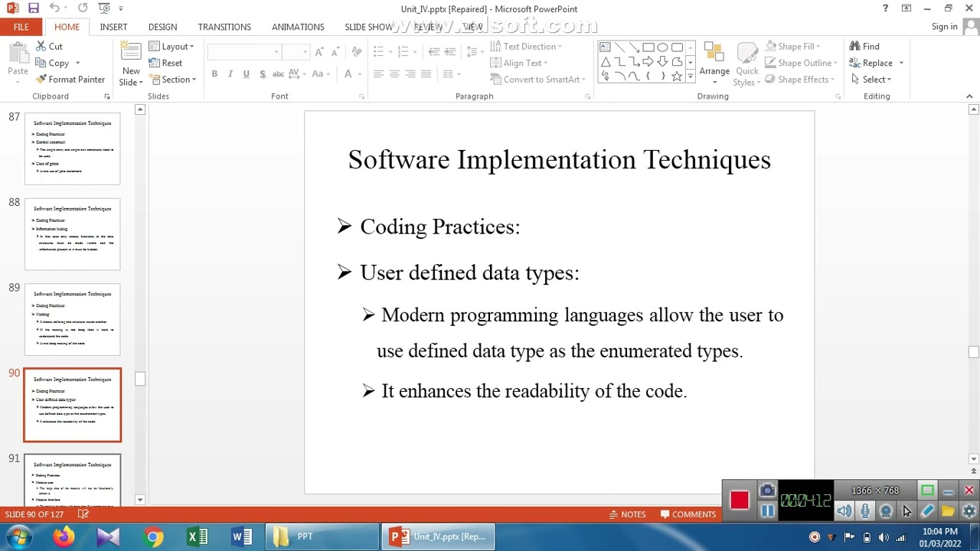Click the red stop recording button
980x551 pixels.
(x=739, y=500)
